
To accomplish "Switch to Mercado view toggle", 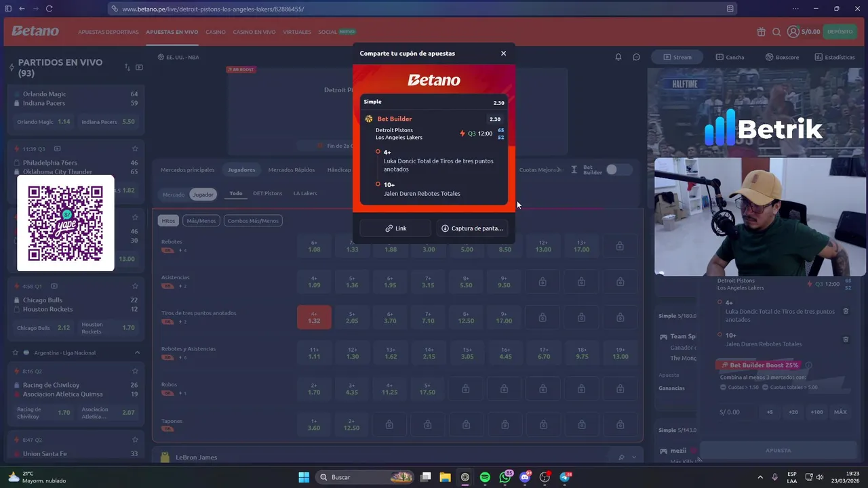I will click(174, 195).
